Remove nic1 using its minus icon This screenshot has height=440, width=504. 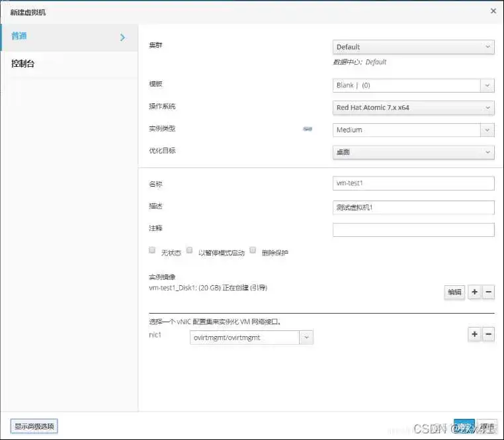coord(489,334)
